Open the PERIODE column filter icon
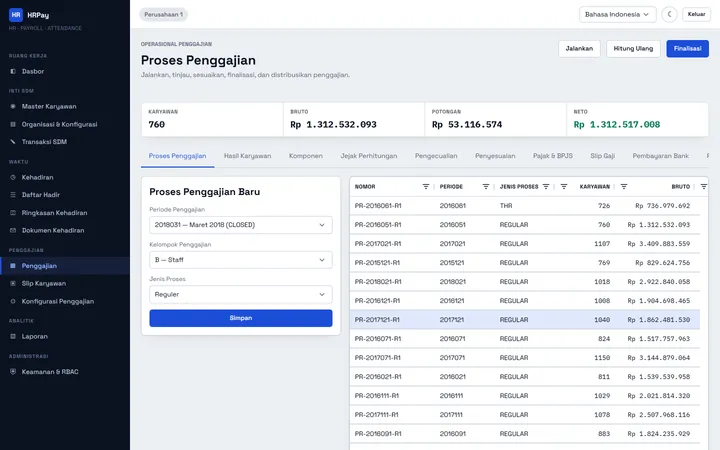The height and width of the screenshot is (450, 720). (486, 186)
